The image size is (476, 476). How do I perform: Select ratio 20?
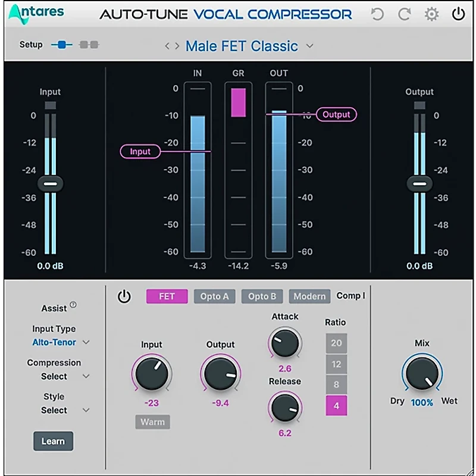tap(336, 343)
